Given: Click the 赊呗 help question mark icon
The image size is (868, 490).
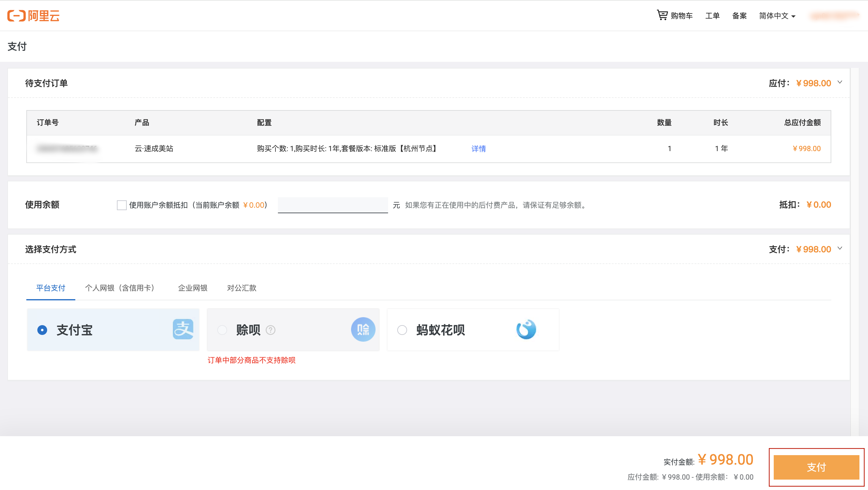Looking at the screenshot, I should 271,330.
